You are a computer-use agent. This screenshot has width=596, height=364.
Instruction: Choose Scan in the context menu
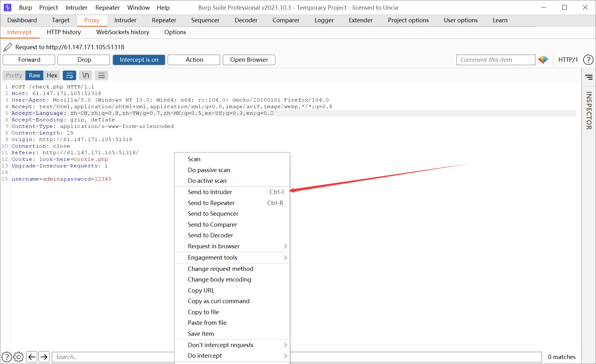pyautogui.click(x=232, y=159)
